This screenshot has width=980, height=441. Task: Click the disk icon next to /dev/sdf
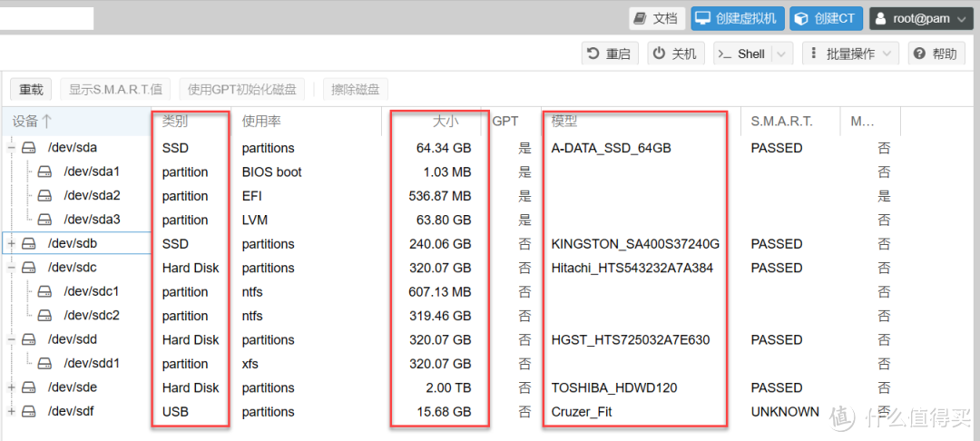(30, 412)
